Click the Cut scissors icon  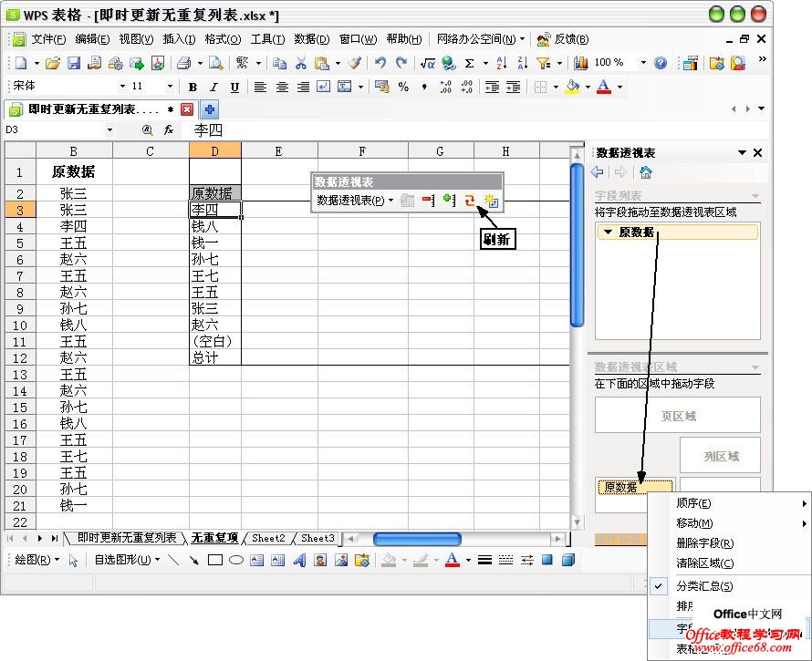pyautogui.click(x=300, y=63)
